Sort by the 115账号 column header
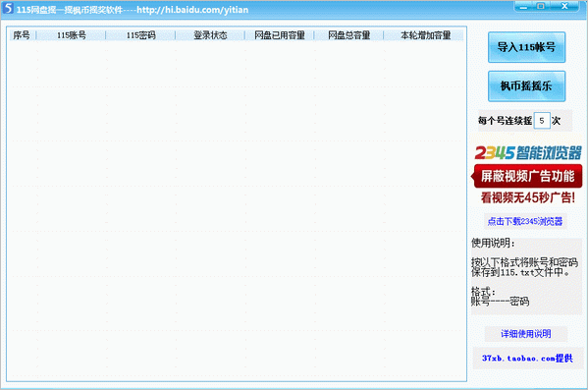 72,35
